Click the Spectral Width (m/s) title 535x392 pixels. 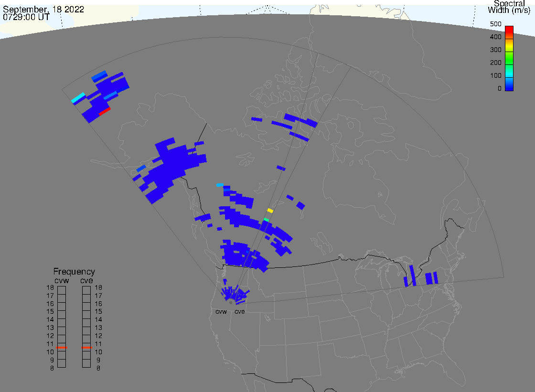pos(509,7)
